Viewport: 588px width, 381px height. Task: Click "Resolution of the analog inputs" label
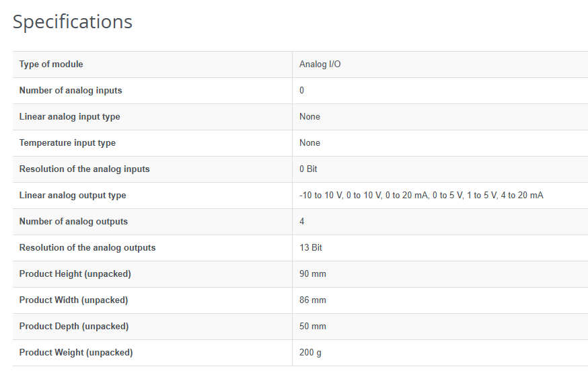84,169
